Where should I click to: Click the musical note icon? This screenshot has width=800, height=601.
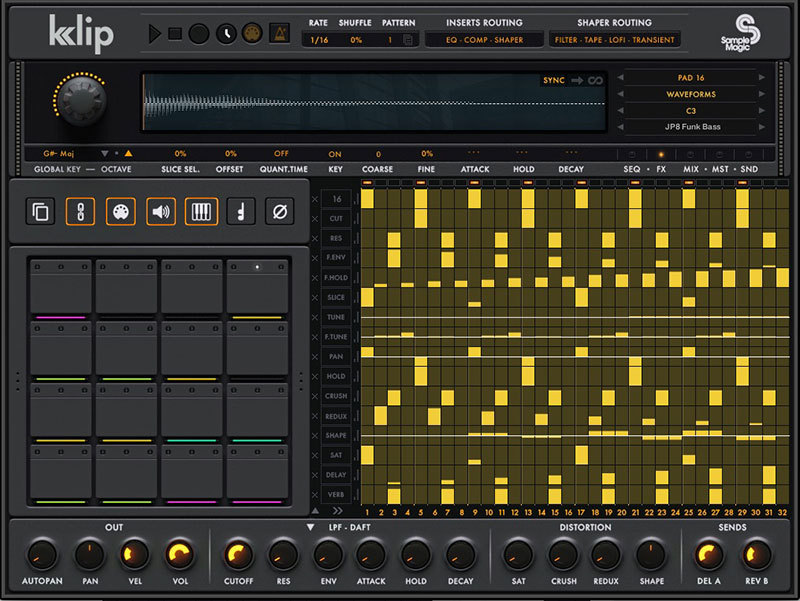(x=240, y=212)
